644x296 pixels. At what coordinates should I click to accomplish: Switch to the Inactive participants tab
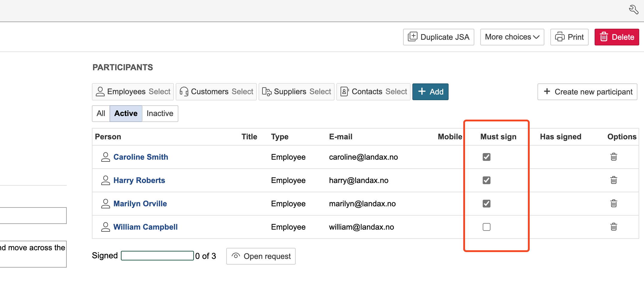pos(160,114)
